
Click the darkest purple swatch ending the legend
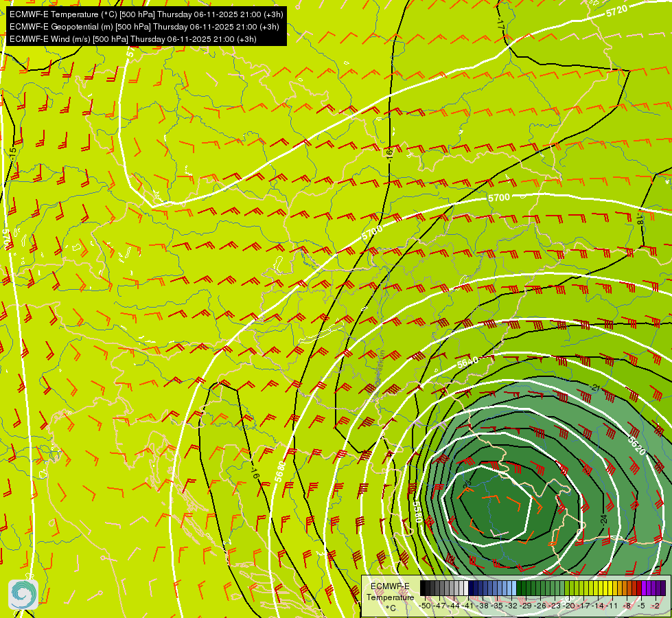coord(663,588)
